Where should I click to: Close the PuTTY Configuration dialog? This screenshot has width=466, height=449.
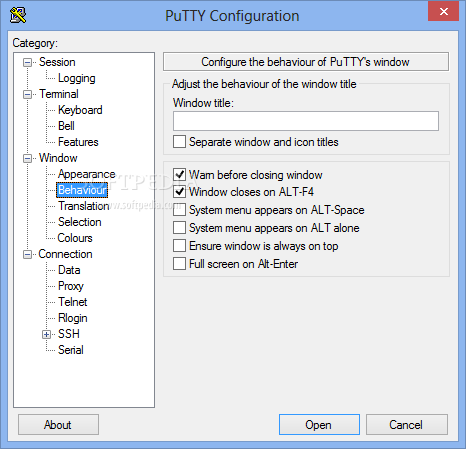pyautogui.click(x=444, y=12)
